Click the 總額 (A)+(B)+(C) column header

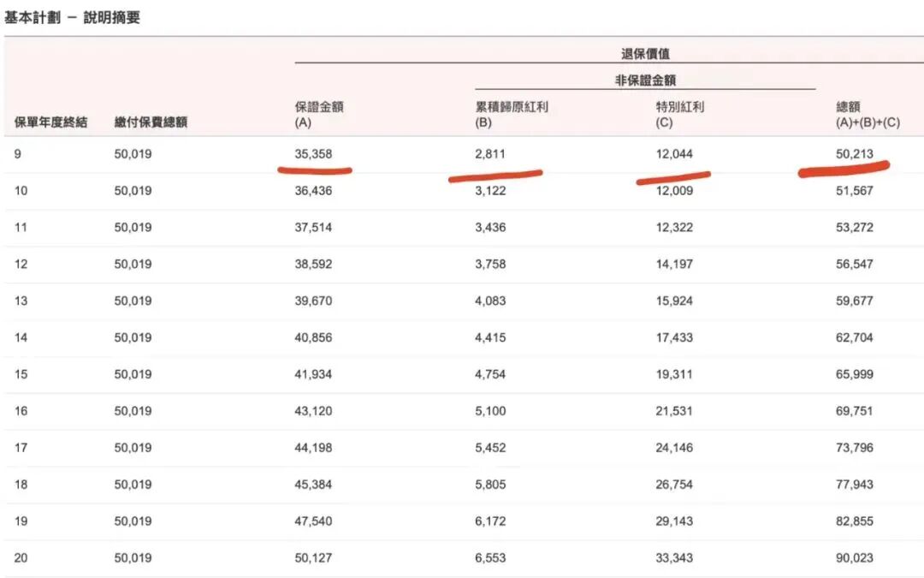tap(868, 115)
